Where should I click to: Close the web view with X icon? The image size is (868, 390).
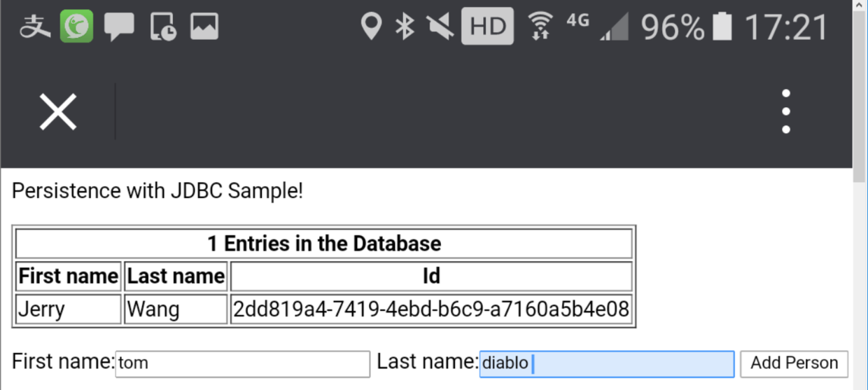tap(57, 112)
